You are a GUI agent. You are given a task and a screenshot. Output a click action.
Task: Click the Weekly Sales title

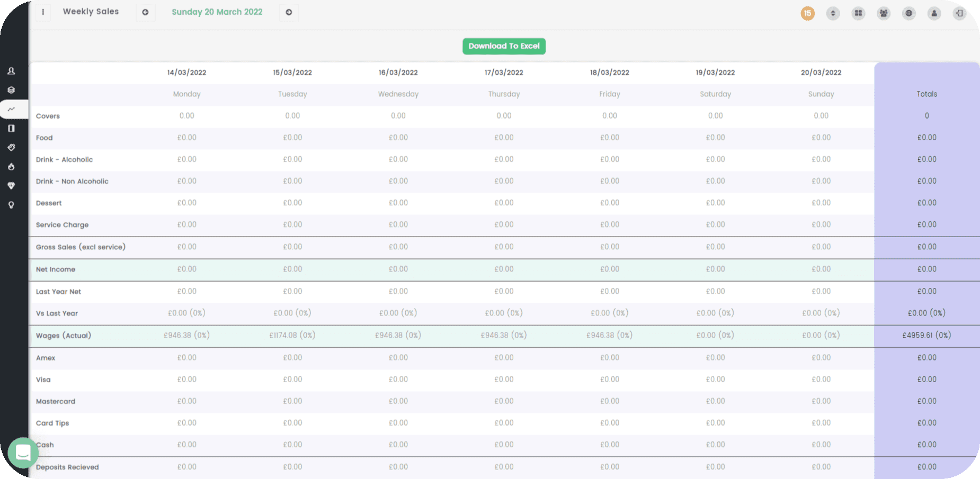tap(91, 12)
